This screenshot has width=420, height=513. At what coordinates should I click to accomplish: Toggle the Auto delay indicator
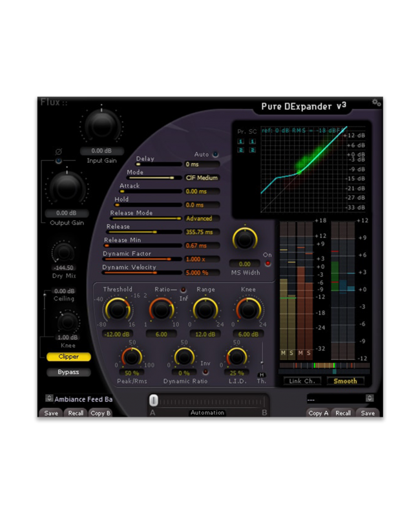point(215,154)
